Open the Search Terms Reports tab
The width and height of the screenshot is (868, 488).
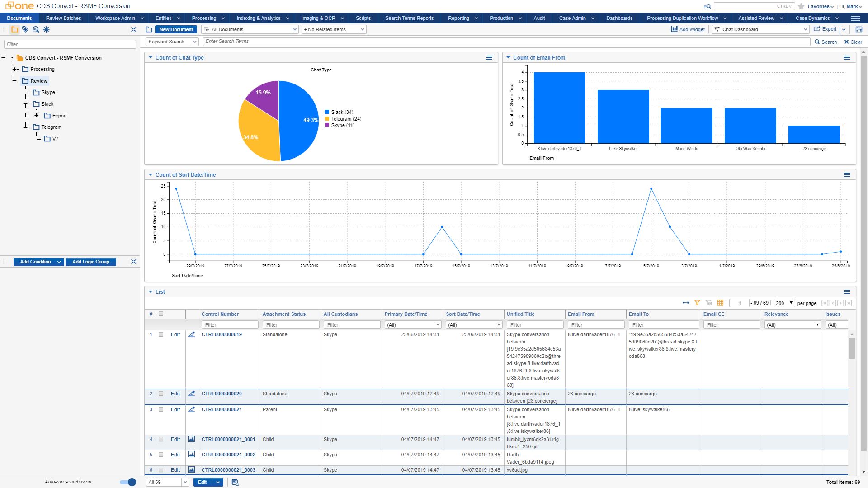point(409,18)
